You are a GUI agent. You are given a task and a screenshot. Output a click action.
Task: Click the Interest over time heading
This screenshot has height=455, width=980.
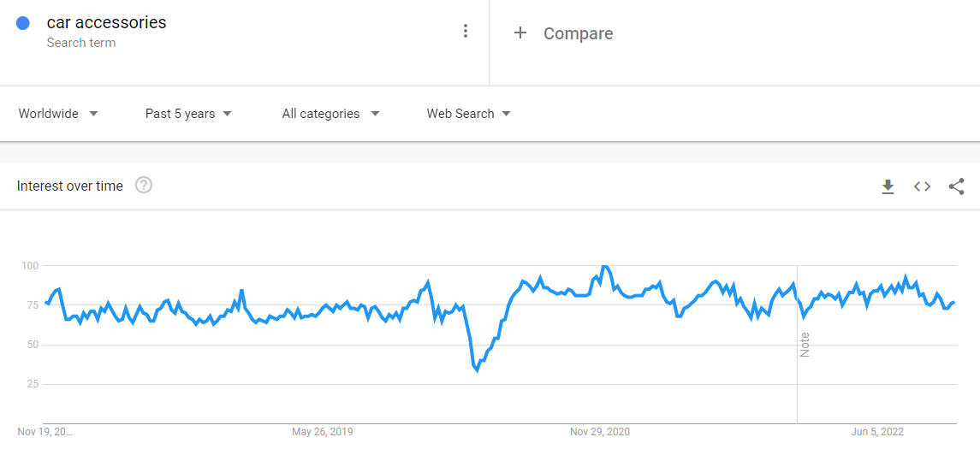[70, 186]
